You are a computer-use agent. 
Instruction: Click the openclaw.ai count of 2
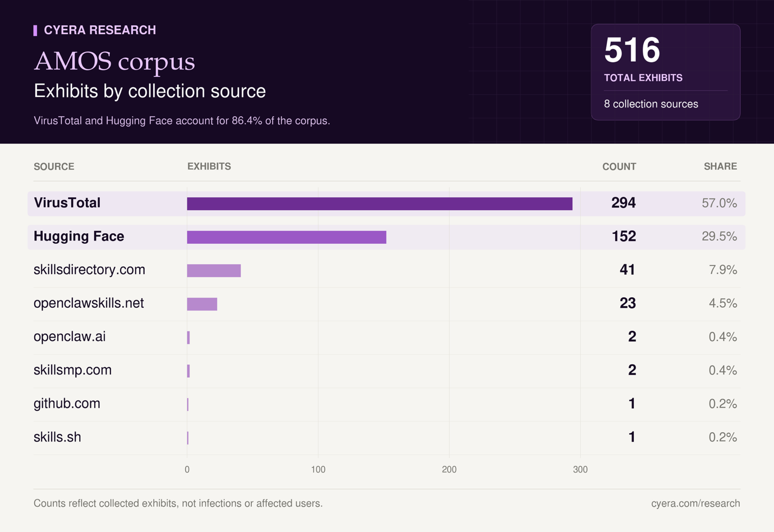(x=632, y=337)
